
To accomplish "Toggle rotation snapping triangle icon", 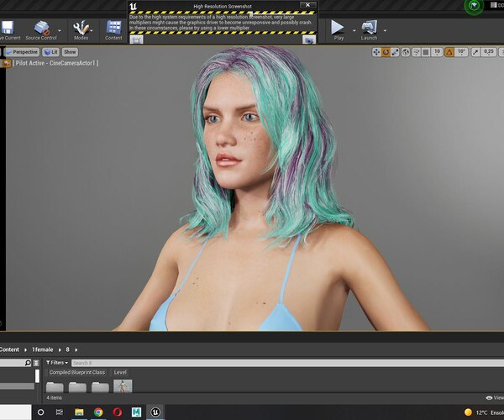I will point(449,52).
